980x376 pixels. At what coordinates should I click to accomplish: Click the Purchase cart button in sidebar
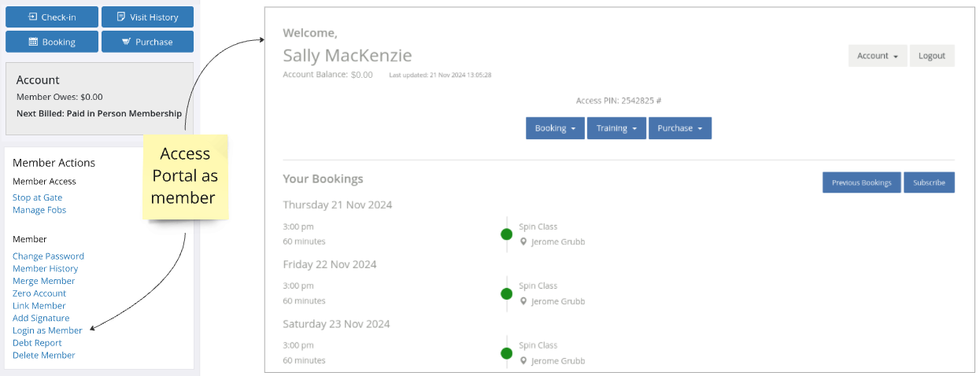coord(147,42)
